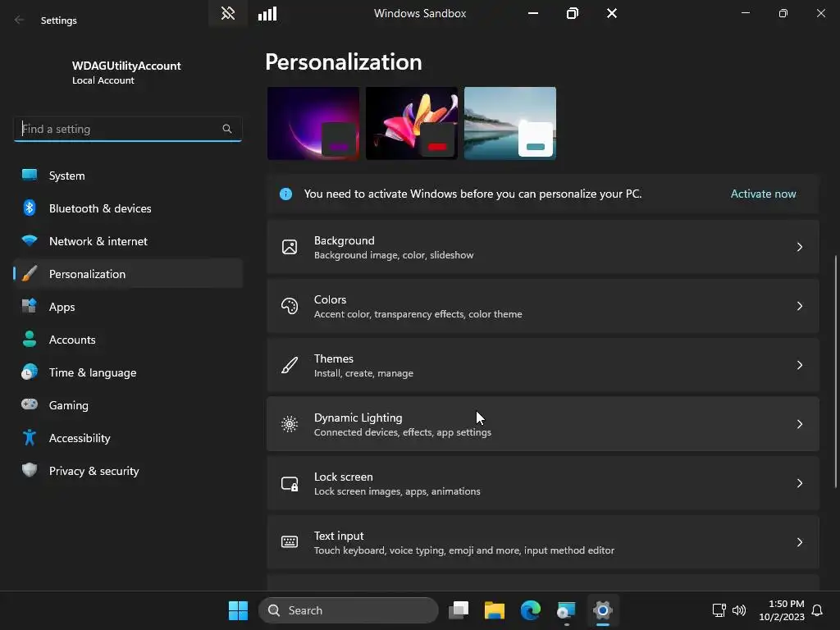Click the Sandbox unpin icon in top bar
This screenshot has height=630, width=840.
click(228, 13)
